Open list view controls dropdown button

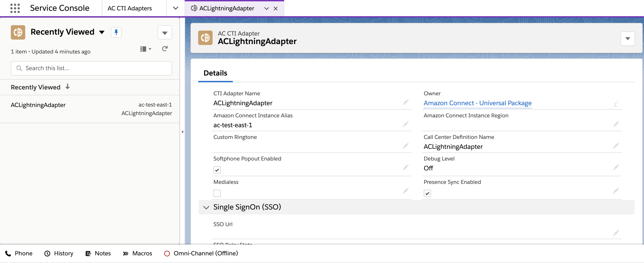pos(165,32)
